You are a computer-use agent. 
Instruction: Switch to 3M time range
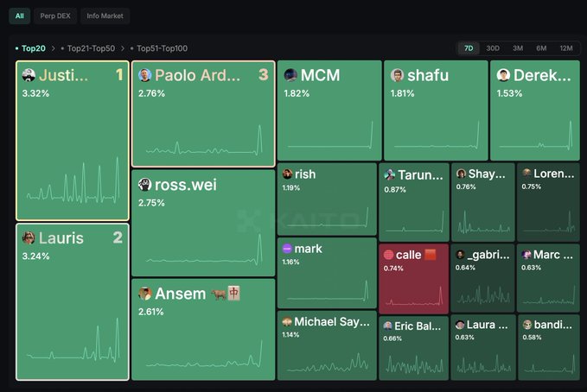[x=518, y=48]
